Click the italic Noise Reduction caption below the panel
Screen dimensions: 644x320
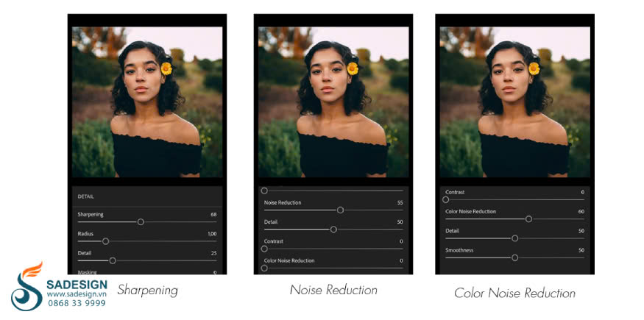pyautogui.click(x=333, y=290)
